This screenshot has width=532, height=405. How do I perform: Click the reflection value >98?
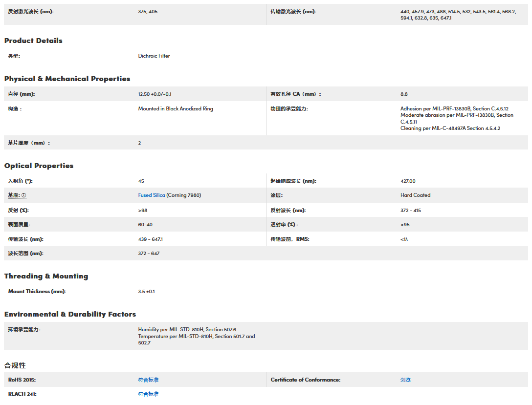click(142, 211)
